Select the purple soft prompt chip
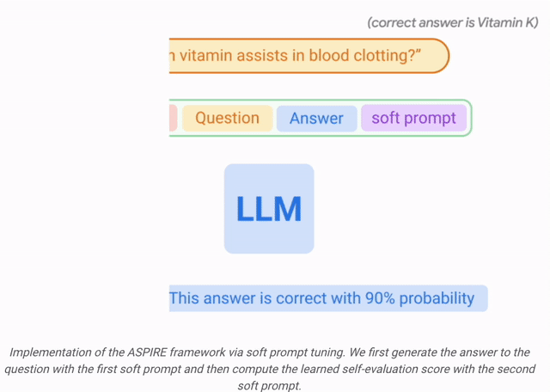The width and height of the screenshot is (550, 392). tap(413, 119)
